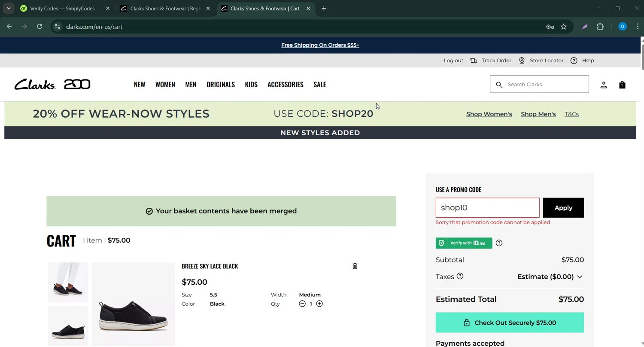The height and width of the screenshot is (347, 644).
Task: Switch to Clarks Register tab
Action: pyautogui.click(x=165, y=8)
